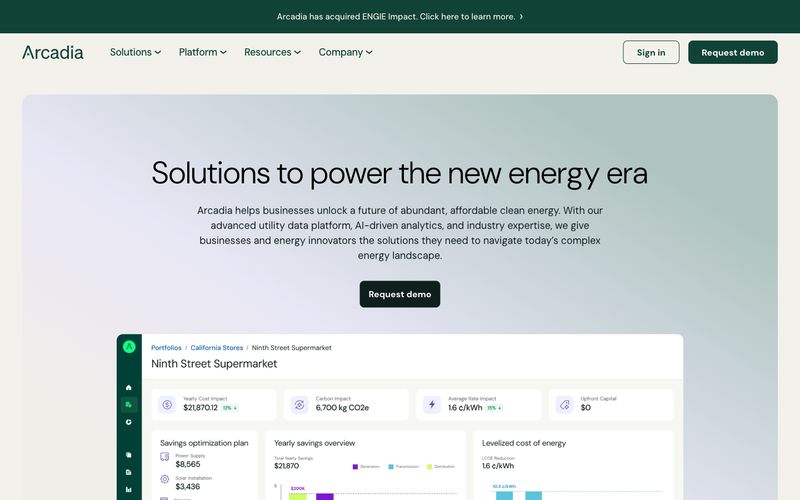Go to California Stores breadcrumb link
This screenshot has width=800, height=500.
217,347
